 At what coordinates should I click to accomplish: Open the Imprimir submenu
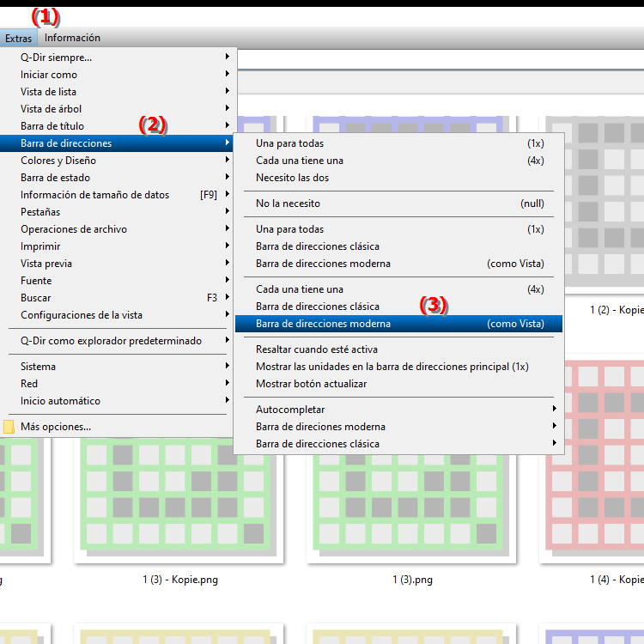coord(118,246)
